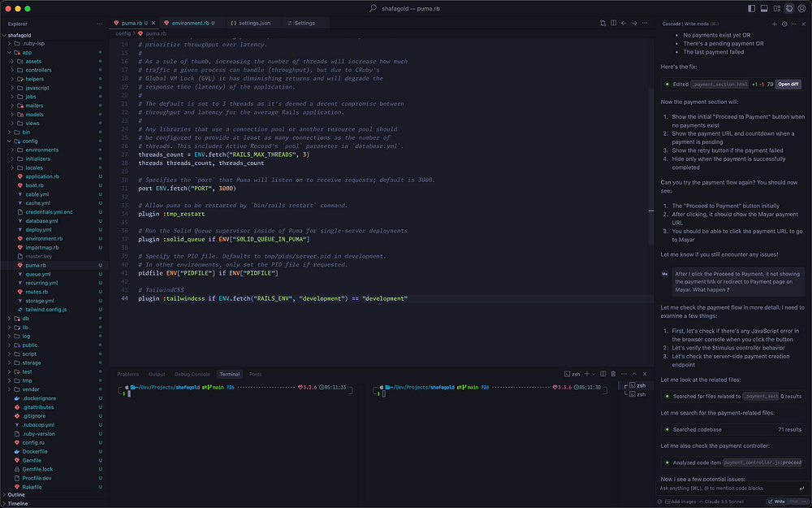
Task: Navigate forward with the right arrow in editor
Action: pyautogui.click(x=634, y=23)
